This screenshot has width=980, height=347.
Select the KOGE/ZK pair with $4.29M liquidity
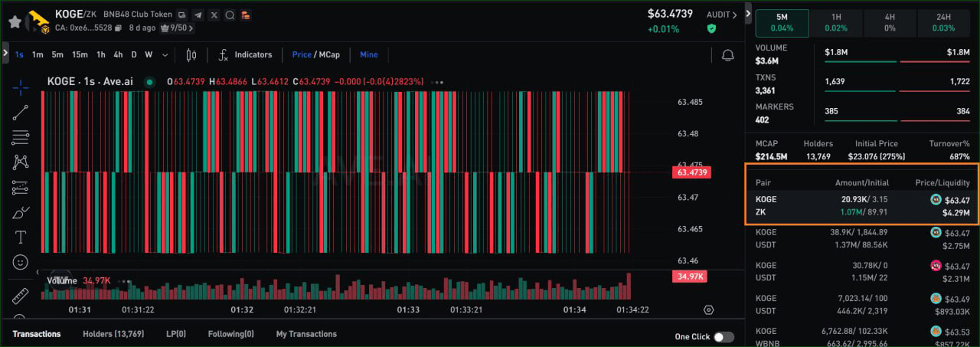pos(862,206)
